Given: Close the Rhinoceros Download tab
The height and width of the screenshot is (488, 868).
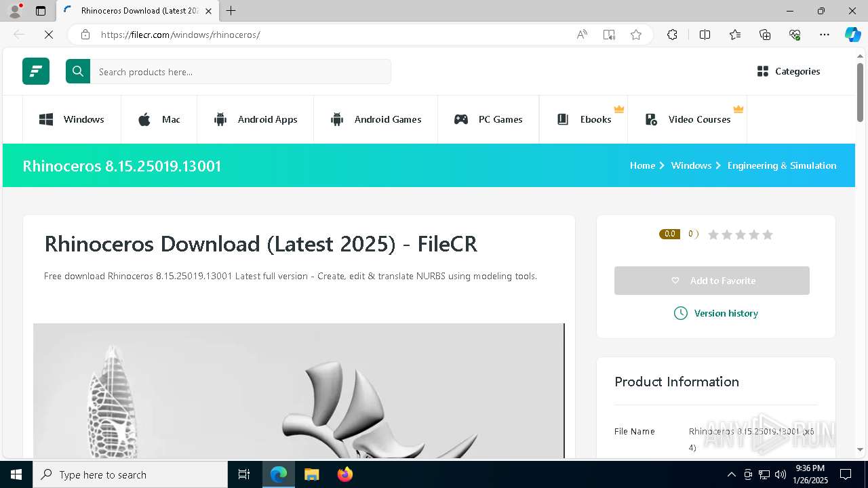Looking at the screenshot, I should [x=208, y=11].
